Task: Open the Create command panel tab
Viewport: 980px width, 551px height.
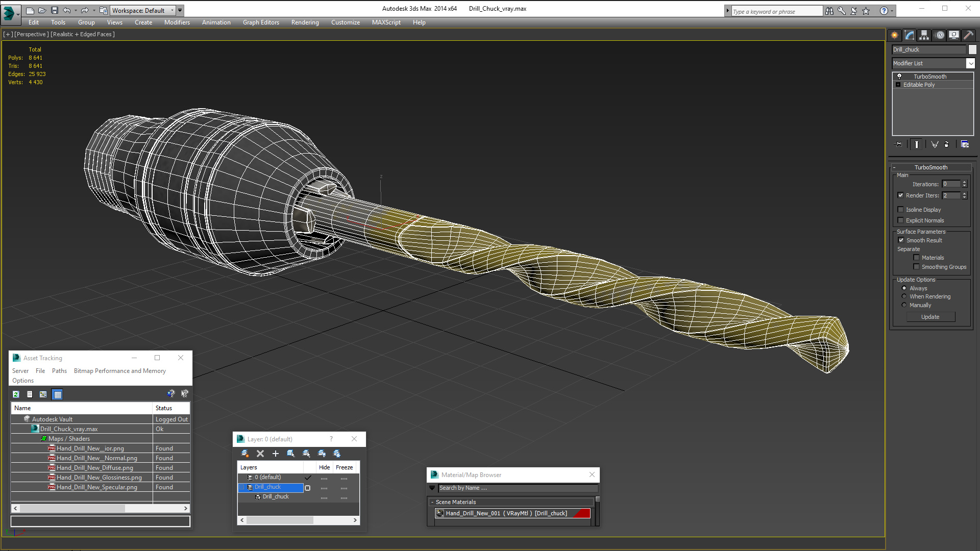Action: [895, 35]
